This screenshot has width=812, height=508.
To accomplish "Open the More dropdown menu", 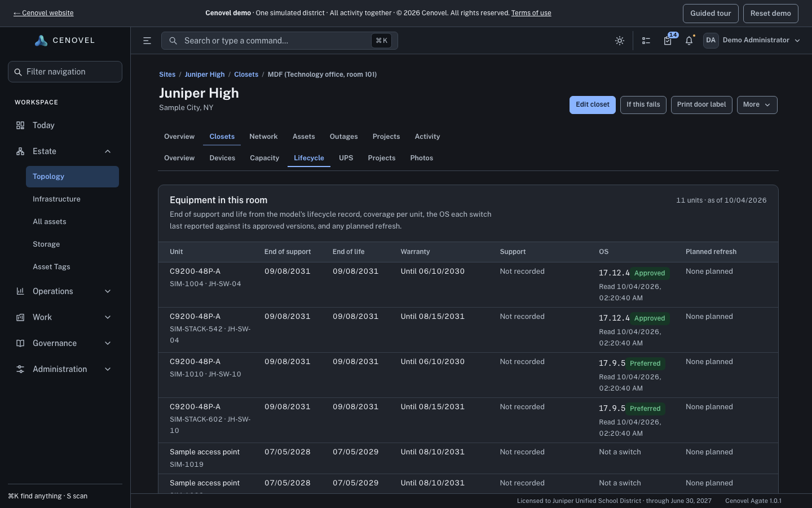I will coord(757,105).
